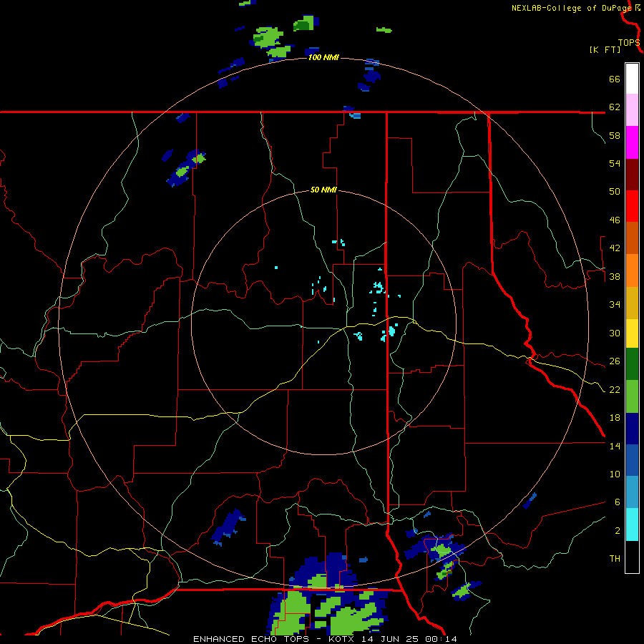Click the K FT units label
The height and width of the screenshot is (644, 644).
[x=605, y=49]
